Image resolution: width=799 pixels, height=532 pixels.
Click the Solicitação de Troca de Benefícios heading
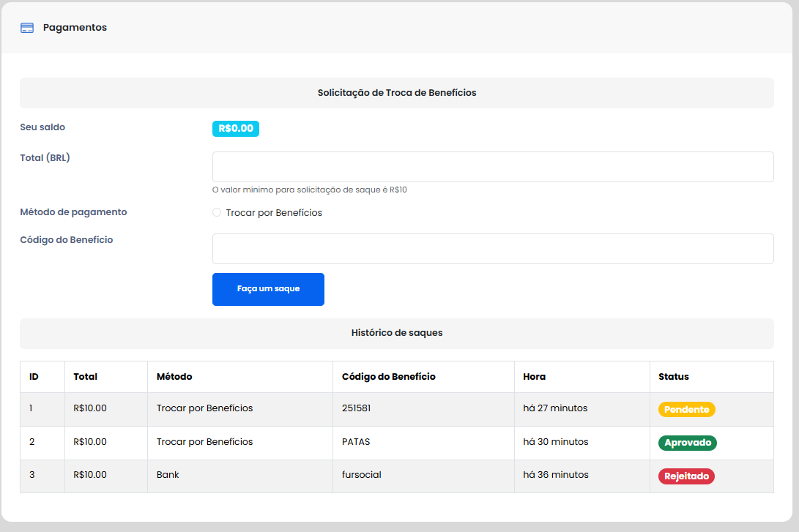[x=396, y=93]
